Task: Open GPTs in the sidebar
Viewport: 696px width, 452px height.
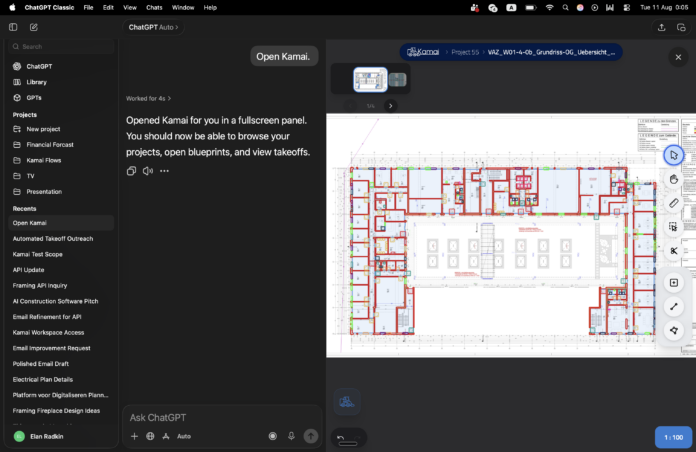Action: [x=61, y=98]
